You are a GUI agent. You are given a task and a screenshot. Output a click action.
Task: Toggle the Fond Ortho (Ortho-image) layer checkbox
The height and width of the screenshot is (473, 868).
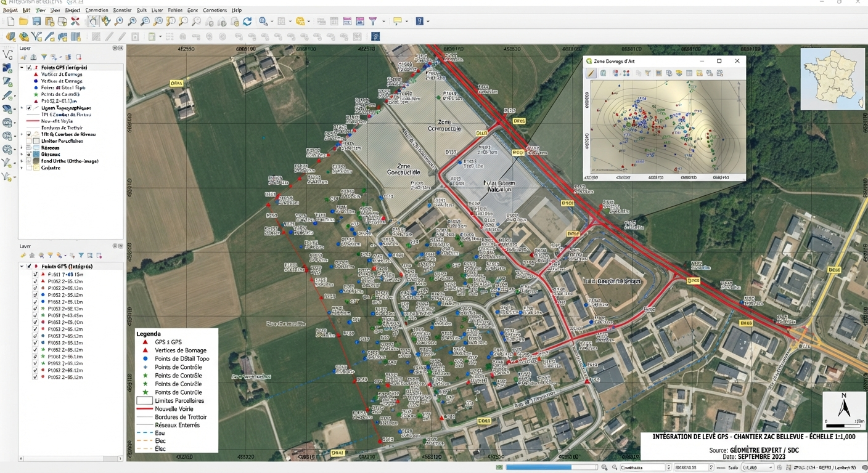[x=29, y=161]
